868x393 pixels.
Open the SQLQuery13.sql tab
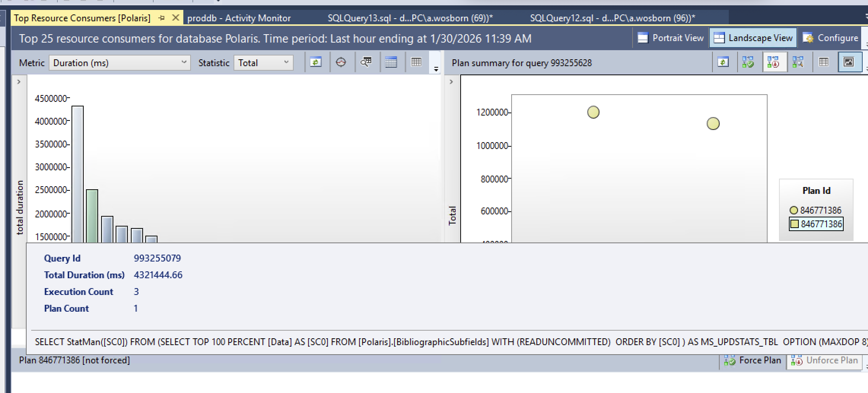coord(410,18)
